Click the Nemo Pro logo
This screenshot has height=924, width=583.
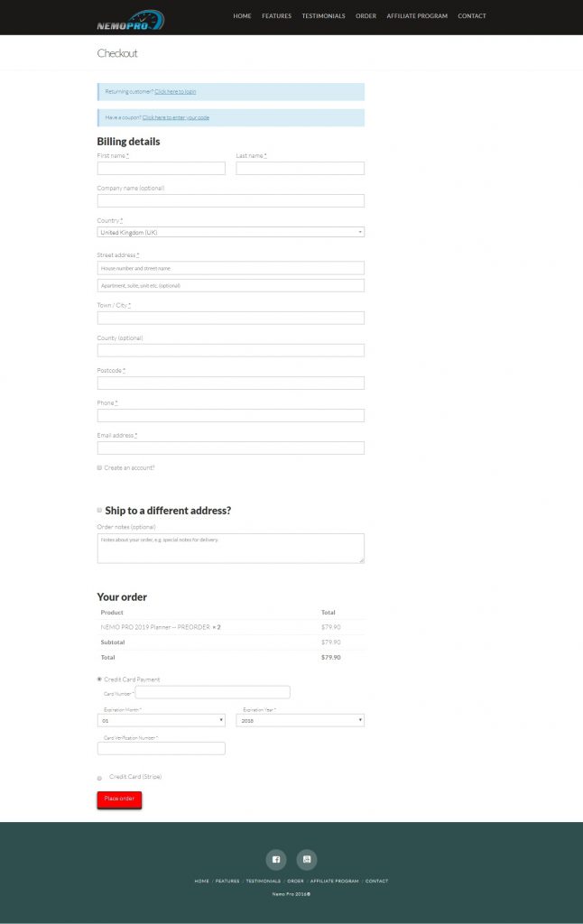[x=131, y=20]
